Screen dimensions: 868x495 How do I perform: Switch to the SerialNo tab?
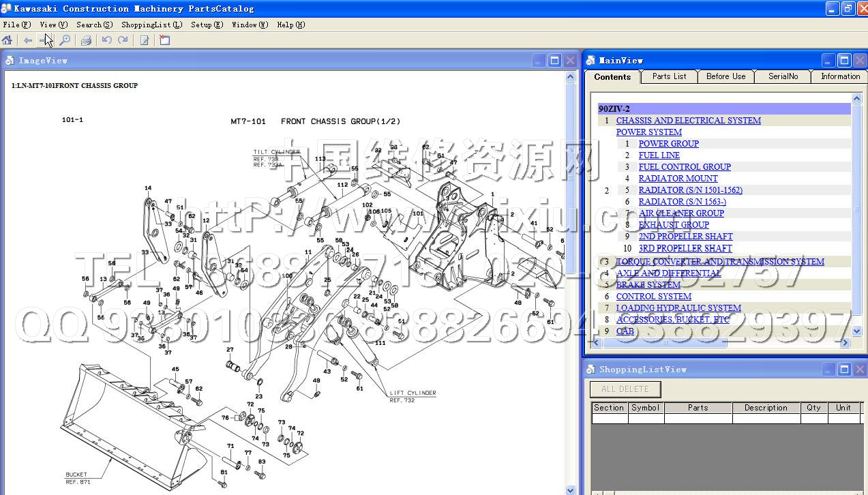tap(783, 76)
